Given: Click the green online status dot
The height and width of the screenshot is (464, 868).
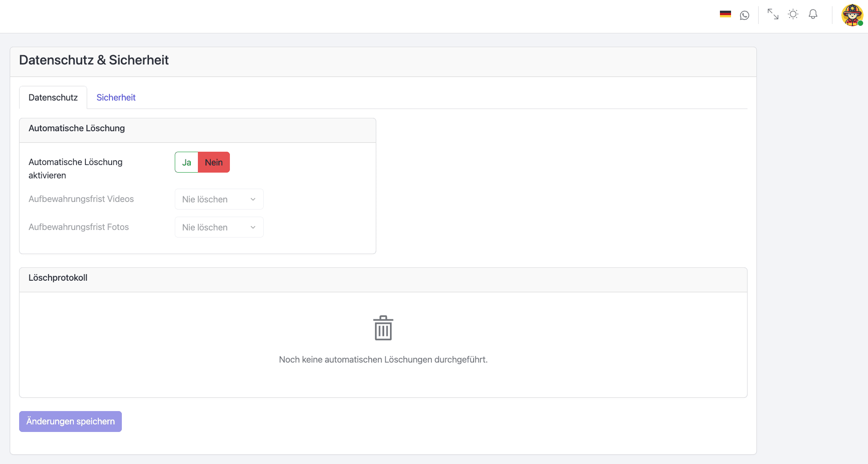Looking at the screenshot, I should tap(860, 23).
